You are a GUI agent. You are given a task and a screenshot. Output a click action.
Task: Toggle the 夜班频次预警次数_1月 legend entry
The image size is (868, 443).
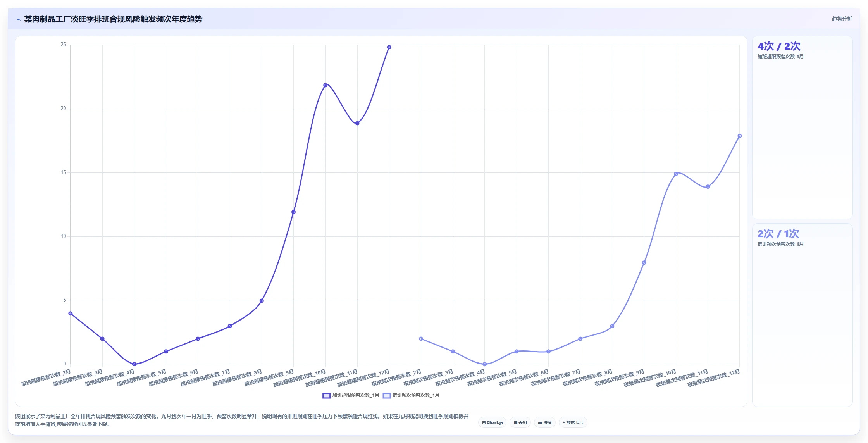coord(411,395)
